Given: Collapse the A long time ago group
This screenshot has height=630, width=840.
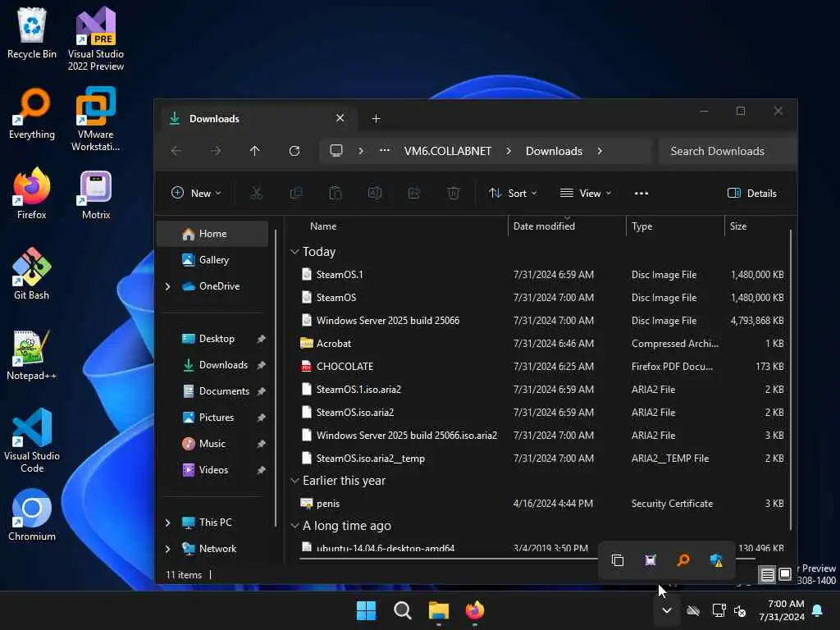Looking at the screenshot, I should click(294, 526).
